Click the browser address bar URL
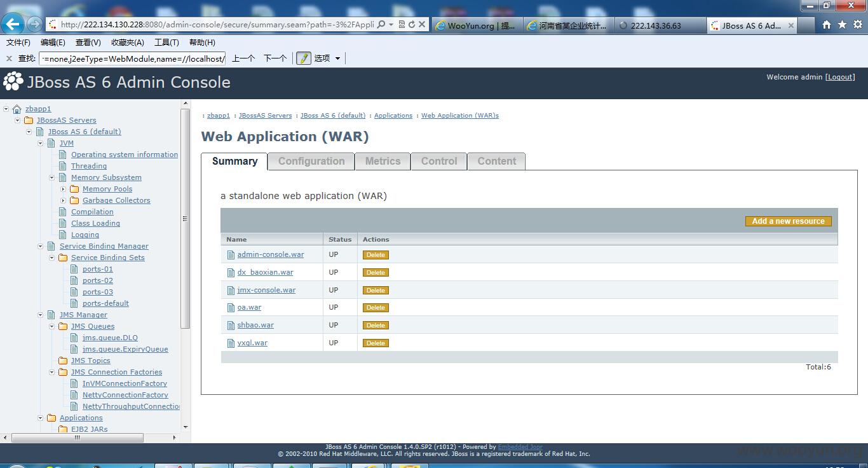Viewport: 868px width, 468px height. [216, 25]
